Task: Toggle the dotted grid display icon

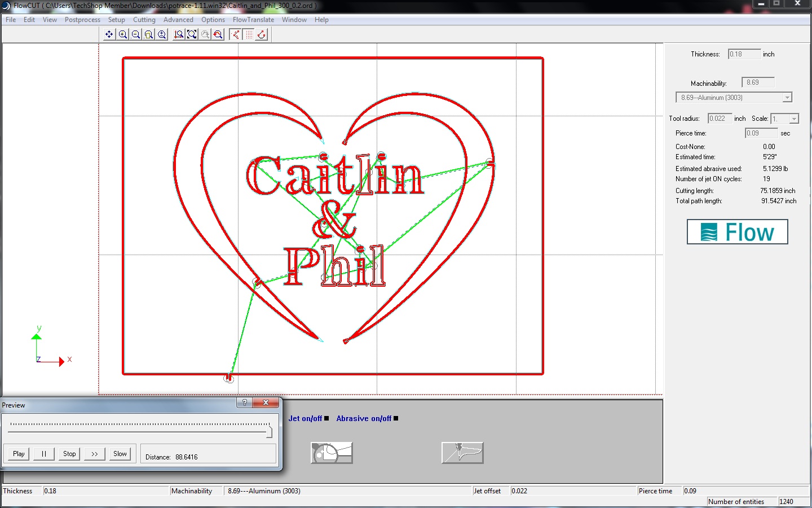Action: (249, 34)
